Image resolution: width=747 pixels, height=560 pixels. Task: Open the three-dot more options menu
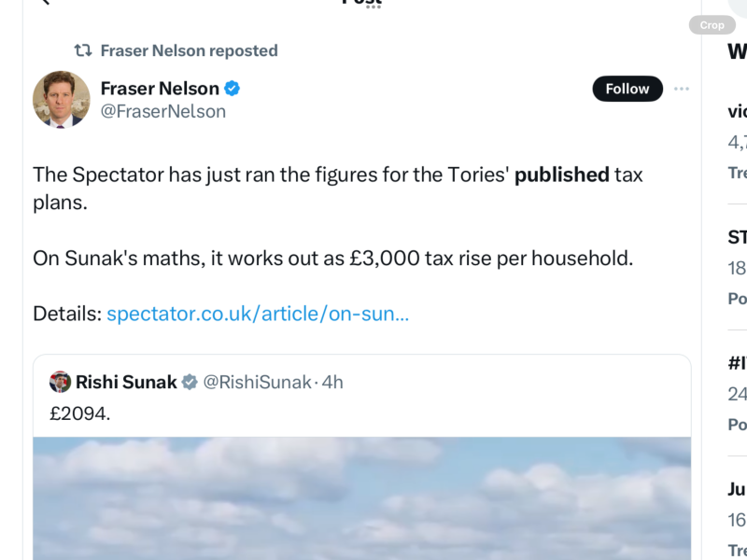click(682, 89)
